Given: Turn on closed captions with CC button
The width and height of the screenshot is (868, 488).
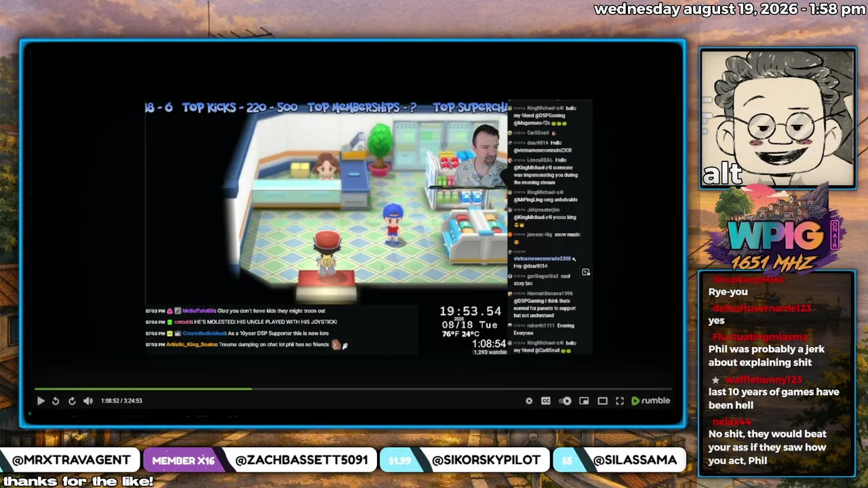Looking at the screenshot, I should (x=546, y=401).
